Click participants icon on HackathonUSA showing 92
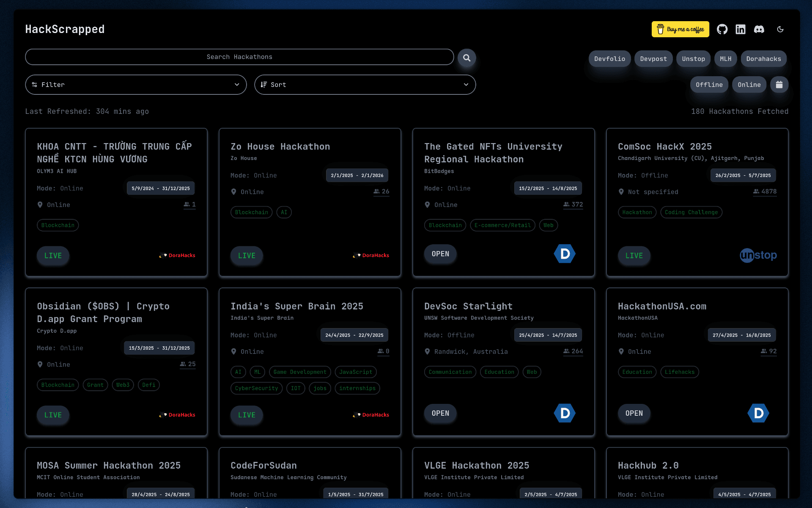The height and width of the screenshot is (508, 812). [x=764, y=351]
